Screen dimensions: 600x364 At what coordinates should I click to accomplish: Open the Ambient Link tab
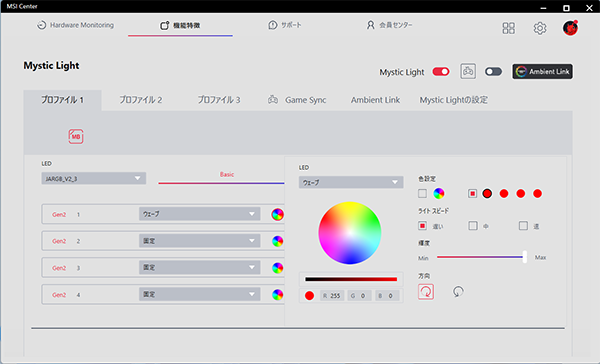tap(375, 100)
